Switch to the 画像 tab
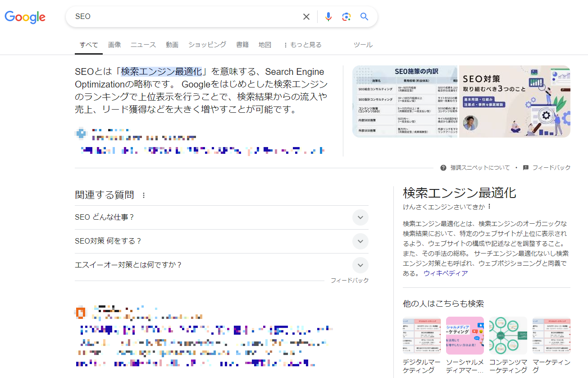The height and width of the screenshot is (378, 588). coord(114,45)
